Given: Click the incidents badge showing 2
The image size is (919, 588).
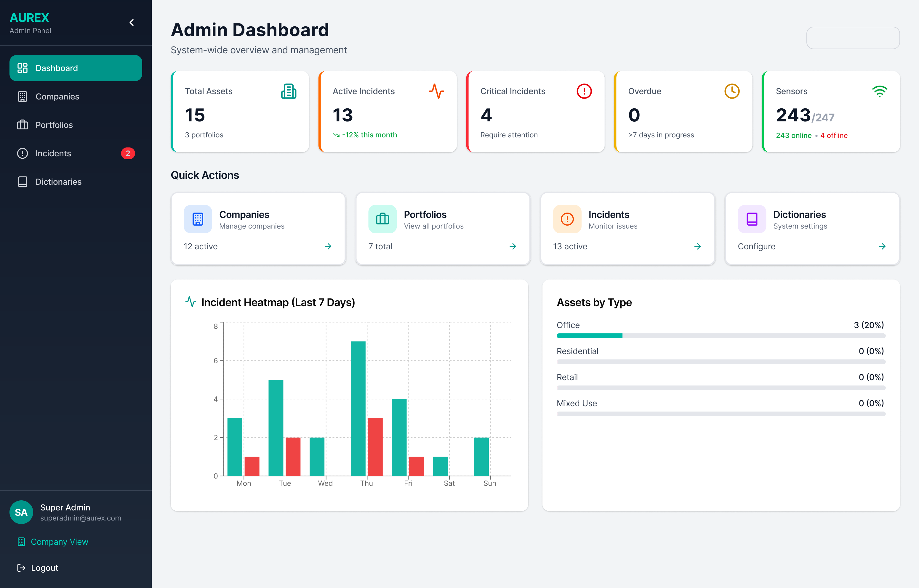Looking at the screenshot, I should pos(128,153).
